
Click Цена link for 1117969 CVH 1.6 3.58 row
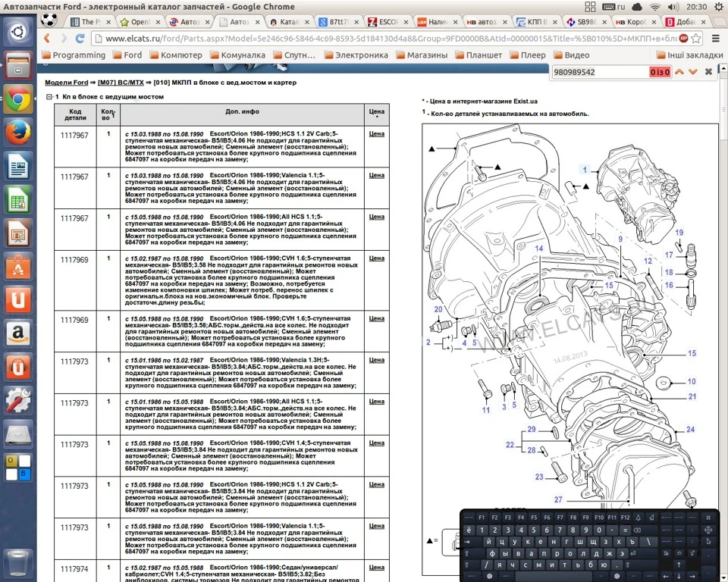click(x=377, y=258)
